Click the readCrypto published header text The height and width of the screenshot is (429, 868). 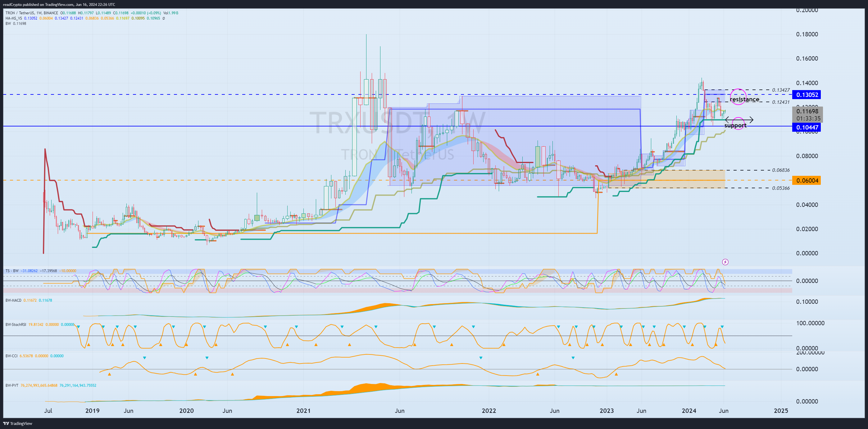[59, 4]
